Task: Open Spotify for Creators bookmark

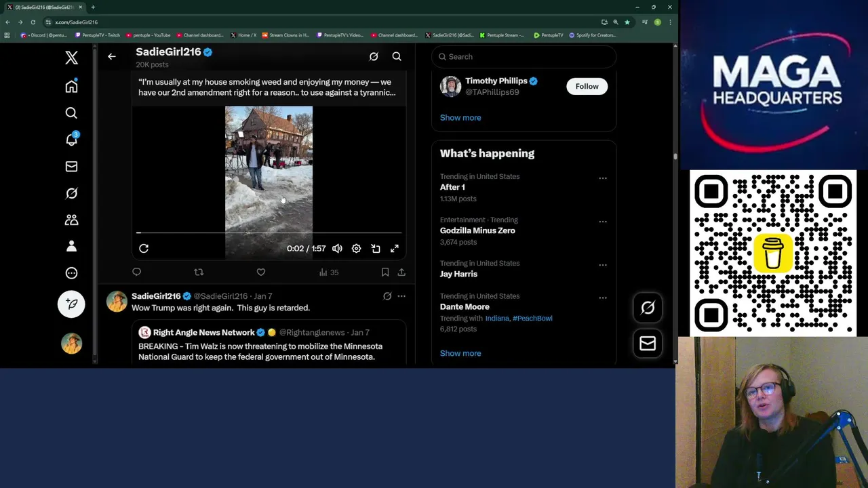Action: click(593, 35)
